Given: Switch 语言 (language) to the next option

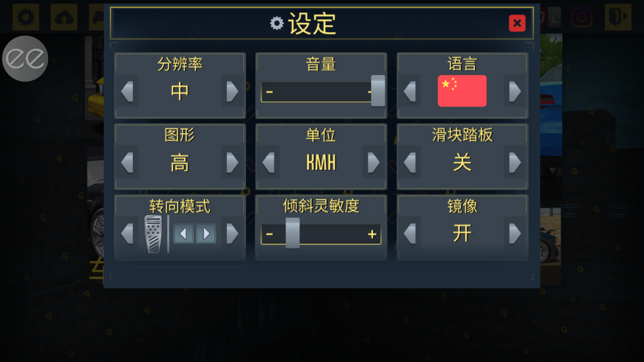Looking at the screenshot, I should click(514, 91).
